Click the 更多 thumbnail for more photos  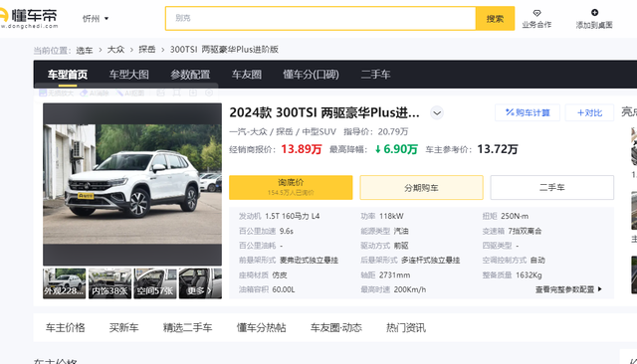coord(200,283)
